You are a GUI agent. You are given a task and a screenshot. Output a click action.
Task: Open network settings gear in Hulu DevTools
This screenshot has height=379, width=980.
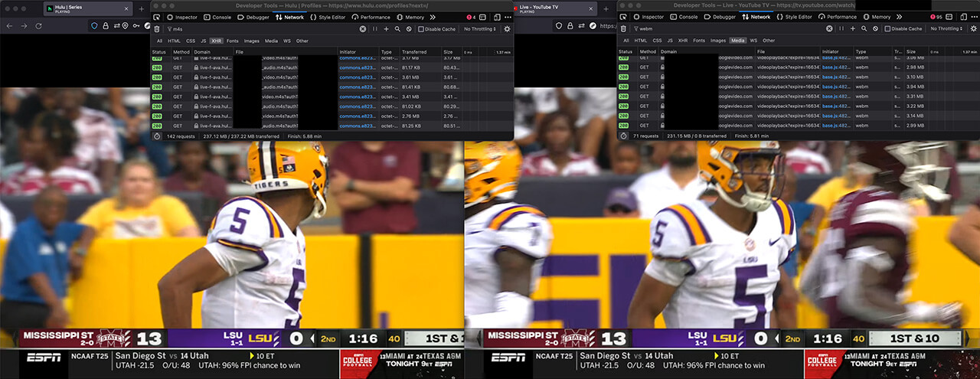click(507, 29)
